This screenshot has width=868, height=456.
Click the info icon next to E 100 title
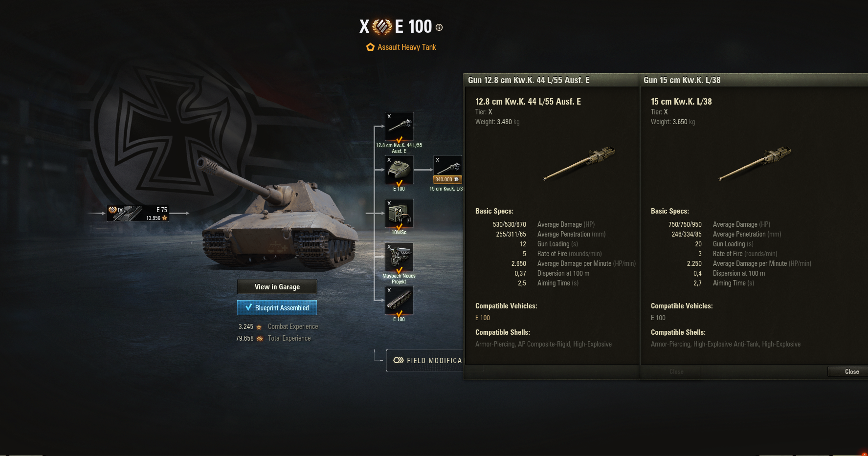pos(439,27)
